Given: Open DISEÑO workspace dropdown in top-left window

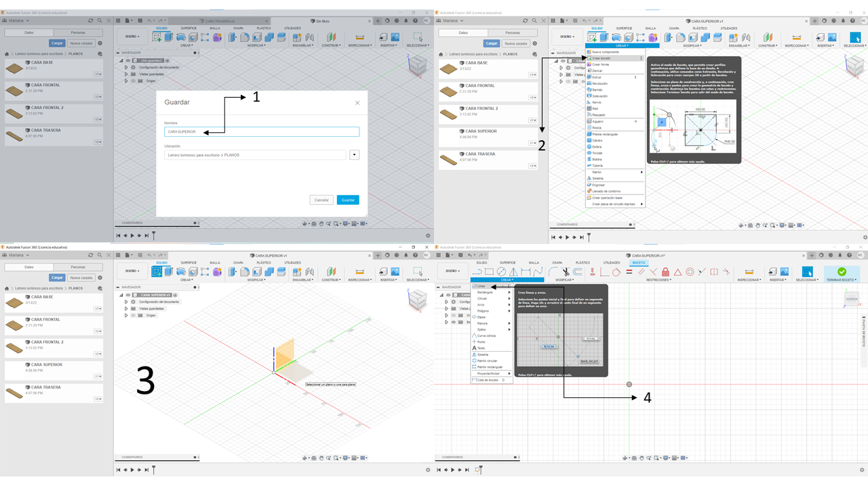Looking at the screenshot, I should (132, 37).
